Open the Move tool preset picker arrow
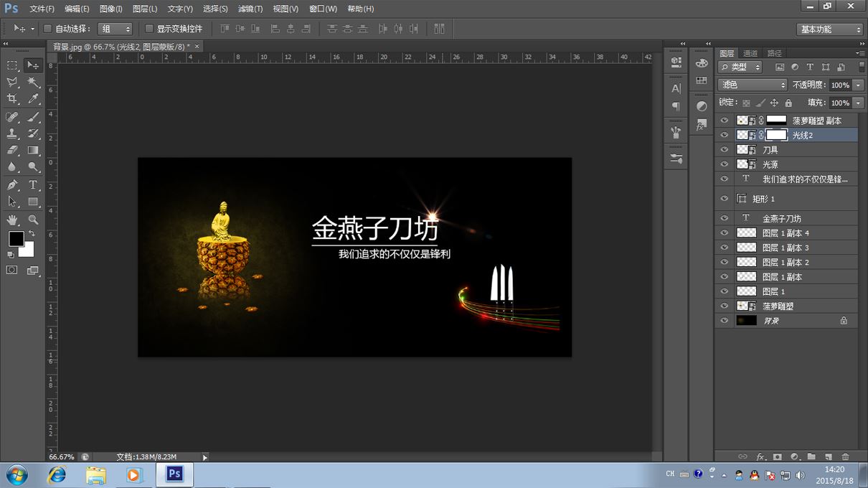 [32, 29]
